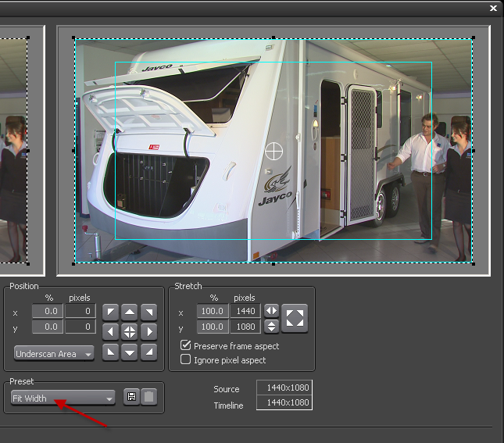This screenshot has height=443, width=504.
Task: Click the left preview thumbnail pane
Action: point(22,151)
